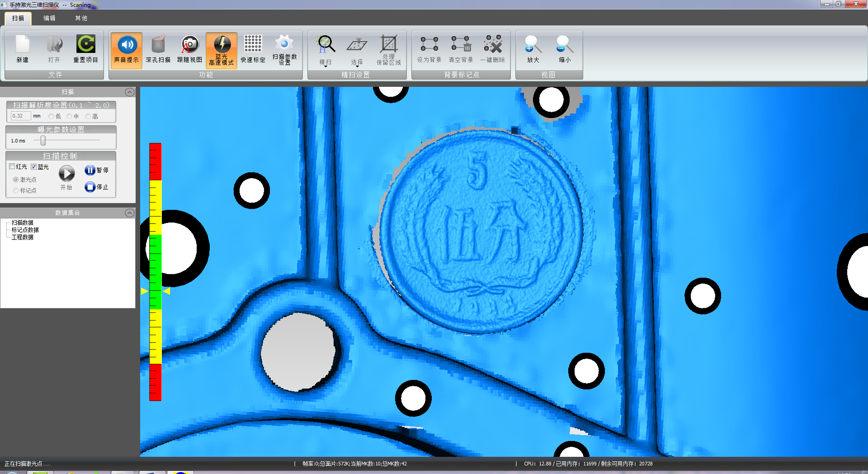The image size is (868, 474).
Task: Enable the 跟随视图 follow view camera icon
Action: [189, 45]
